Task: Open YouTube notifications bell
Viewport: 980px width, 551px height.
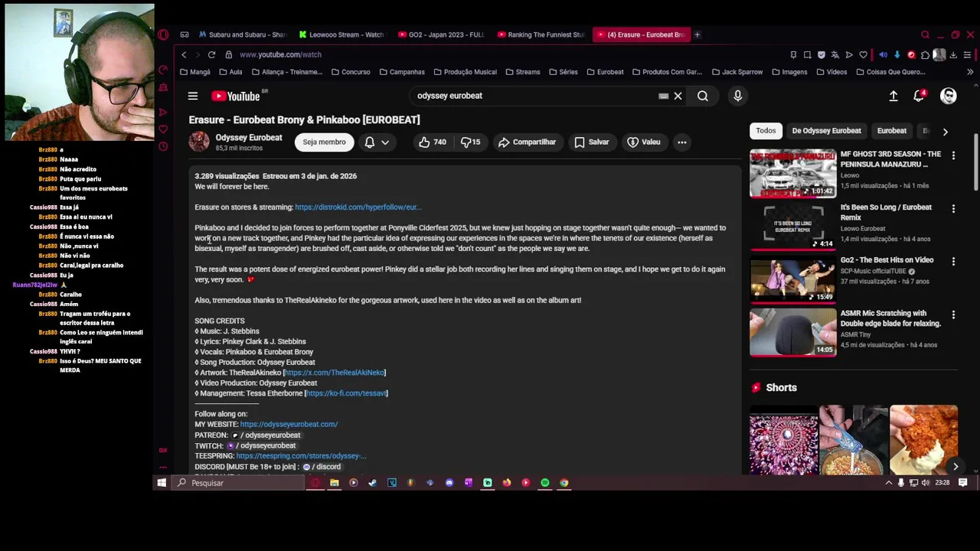Action: 919,96
